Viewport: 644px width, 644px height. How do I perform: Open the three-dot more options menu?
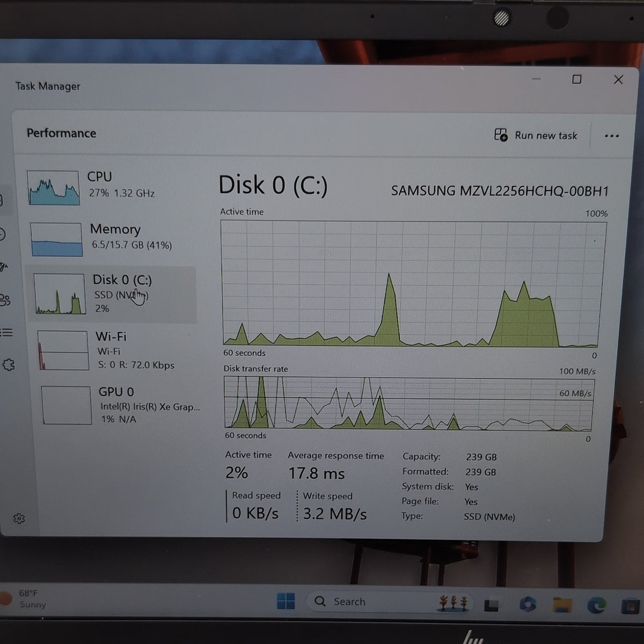coord(612,136)
